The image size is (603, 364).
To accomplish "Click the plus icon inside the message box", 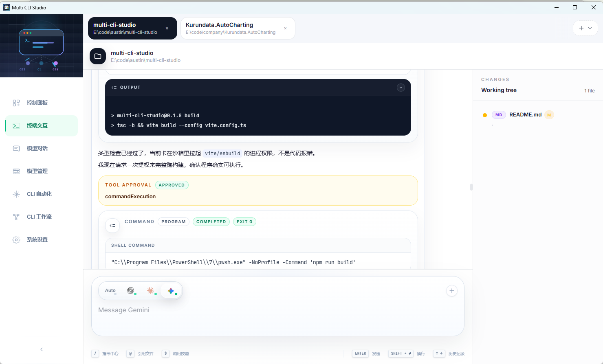I will (451, 291).
